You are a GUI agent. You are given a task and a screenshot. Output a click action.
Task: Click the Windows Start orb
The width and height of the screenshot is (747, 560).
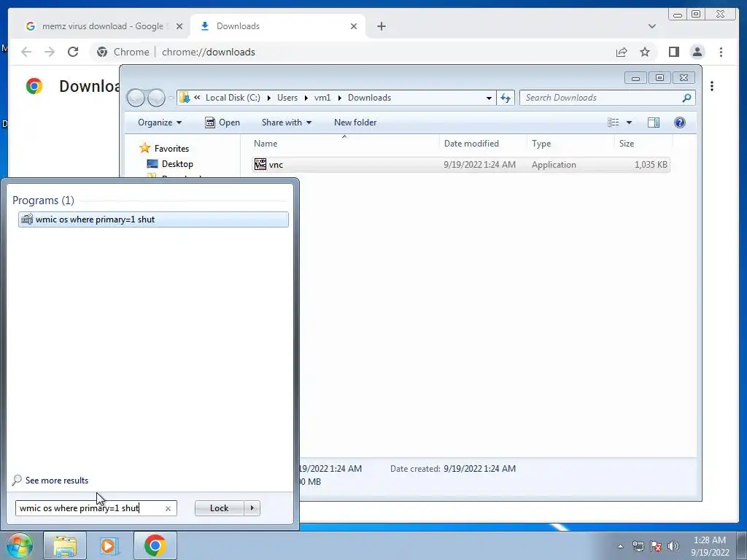[x=20, y=545]
